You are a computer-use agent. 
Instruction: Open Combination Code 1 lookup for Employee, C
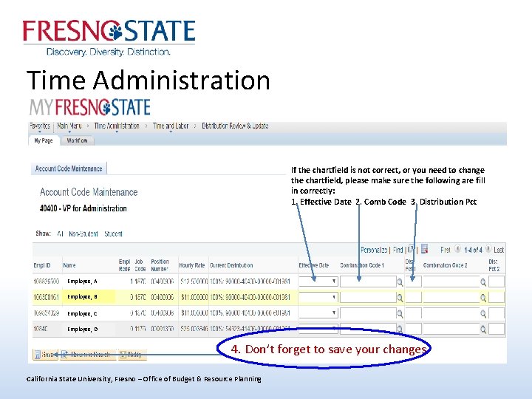(x=400, y=314)
